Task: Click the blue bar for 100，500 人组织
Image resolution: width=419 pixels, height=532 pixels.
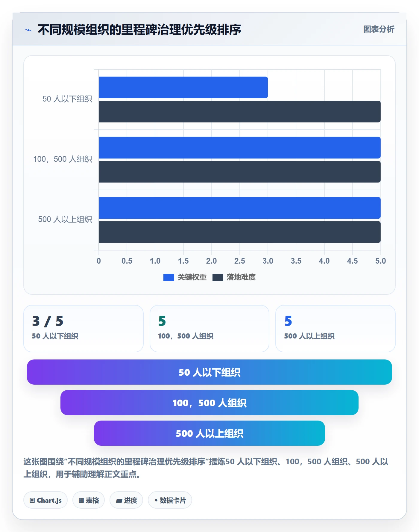Action: pyautogui.click(x=240, y=148)
